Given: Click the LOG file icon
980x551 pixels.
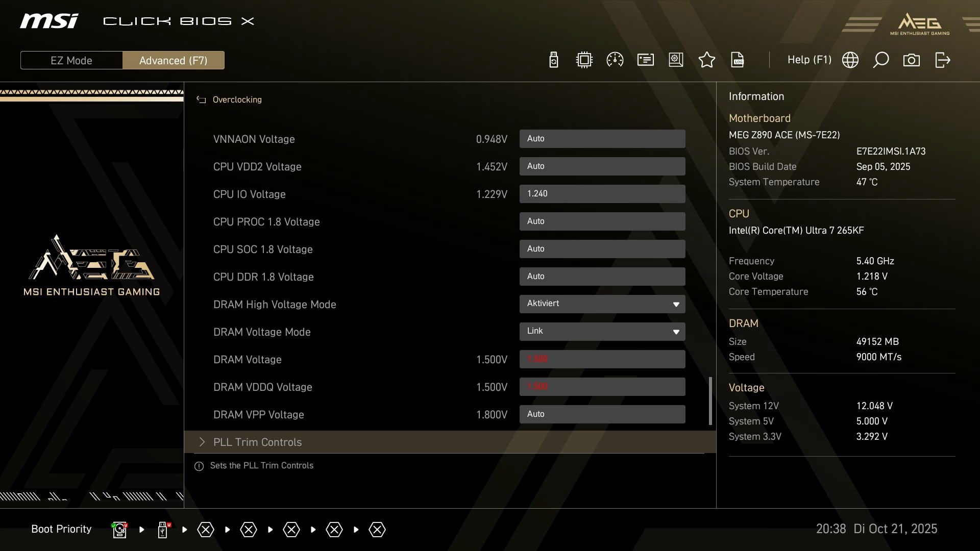Looking at the screenshot, I should (737, 60).
